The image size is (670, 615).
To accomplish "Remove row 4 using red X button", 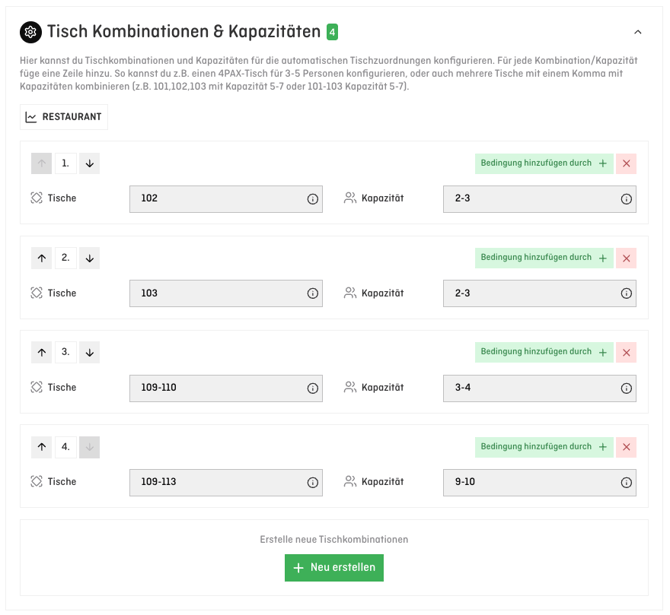I will [627, 447].
